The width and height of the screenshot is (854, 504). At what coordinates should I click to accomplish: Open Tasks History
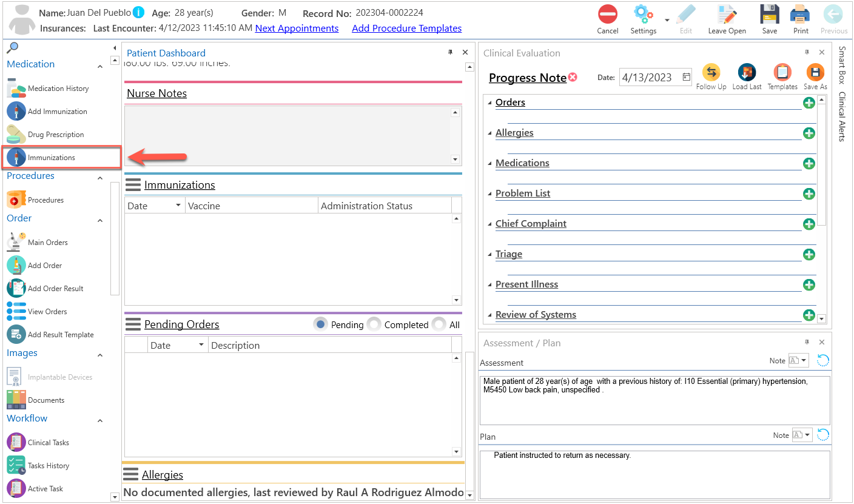(38, 466)
